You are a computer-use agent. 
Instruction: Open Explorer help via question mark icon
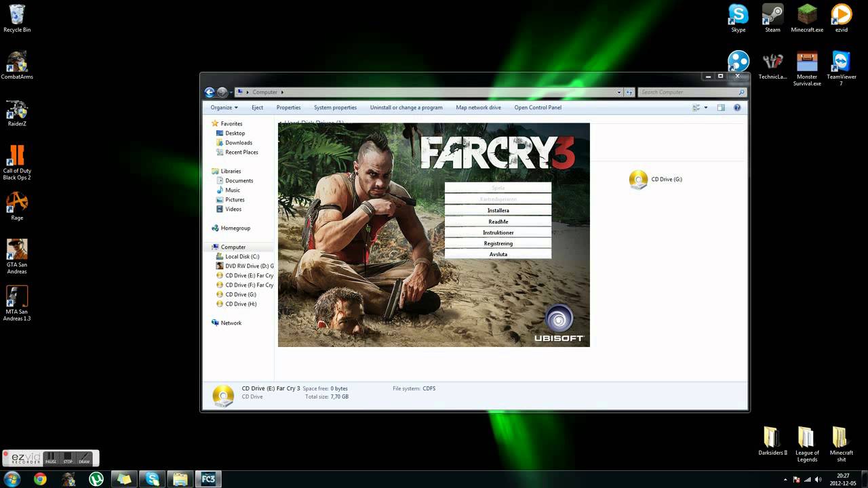(x=737, y=108)
